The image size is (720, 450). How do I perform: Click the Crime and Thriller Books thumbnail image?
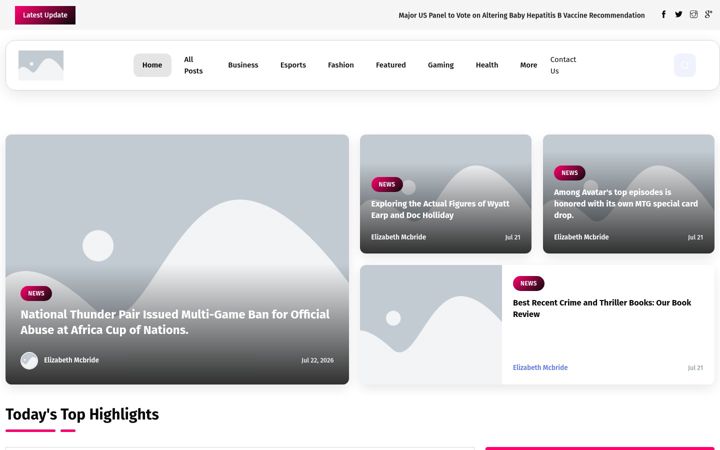coord(431,325)
